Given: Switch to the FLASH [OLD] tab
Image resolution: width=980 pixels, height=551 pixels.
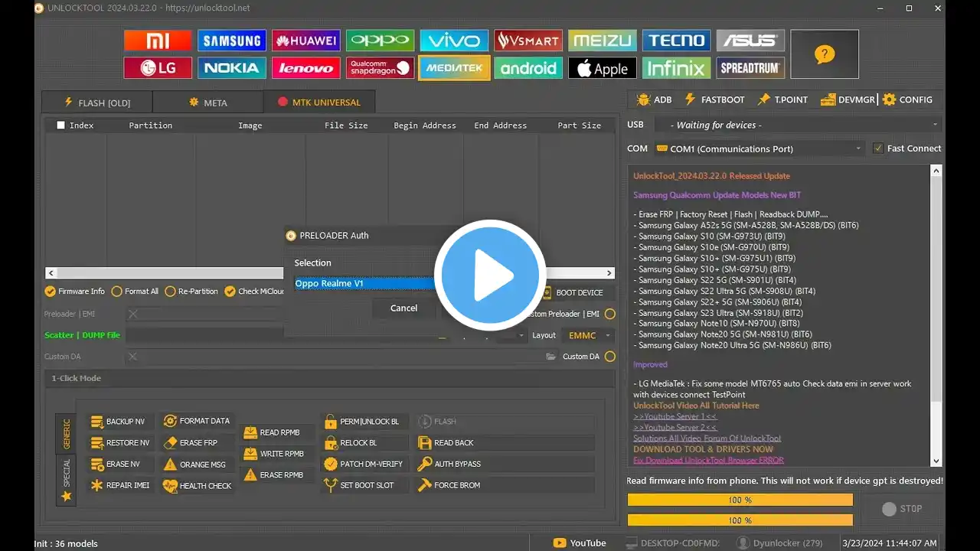Looking at the screenshot, I should click(x=97, y=103).
